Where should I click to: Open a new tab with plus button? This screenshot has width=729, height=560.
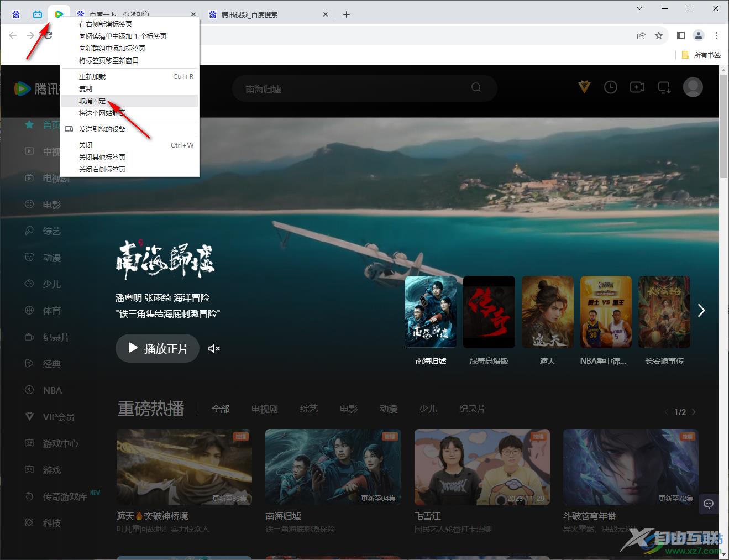click(347, 14)
